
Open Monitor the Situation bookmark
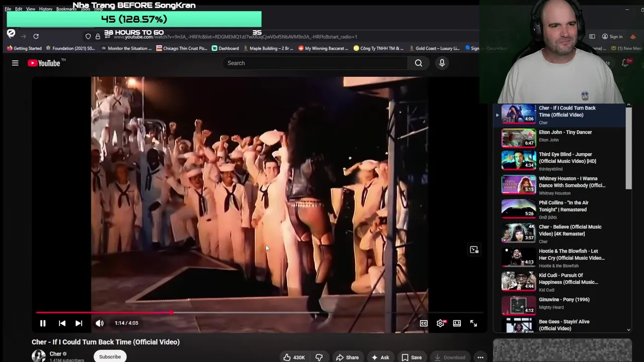click(x=126, y=48)
